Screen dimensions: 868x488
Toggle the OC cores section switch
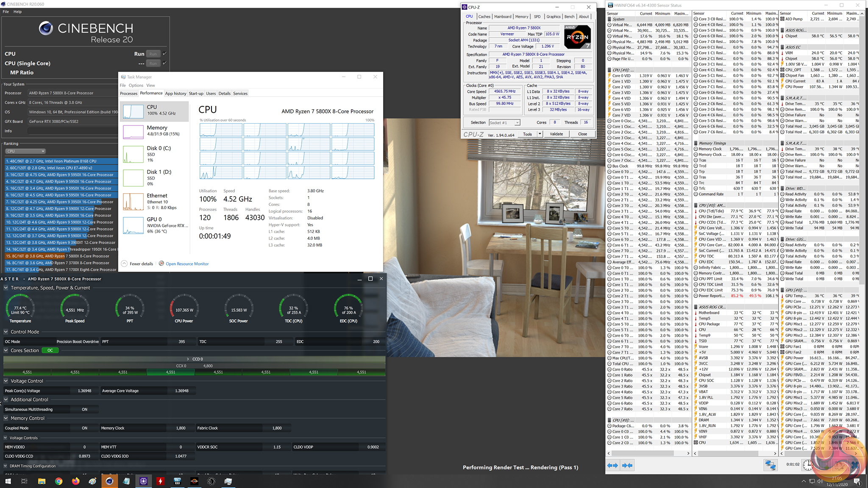[x=50, y=350]
